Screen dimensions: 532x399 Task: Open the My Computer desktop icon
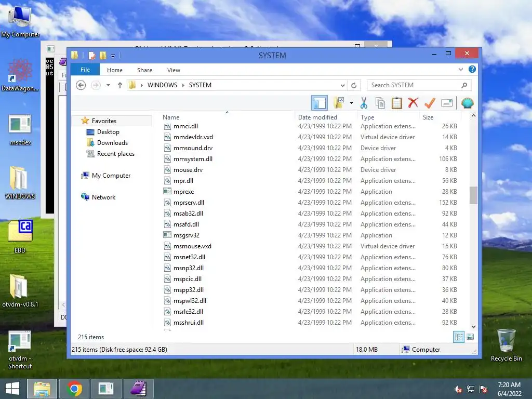click(x=20, y=21)
